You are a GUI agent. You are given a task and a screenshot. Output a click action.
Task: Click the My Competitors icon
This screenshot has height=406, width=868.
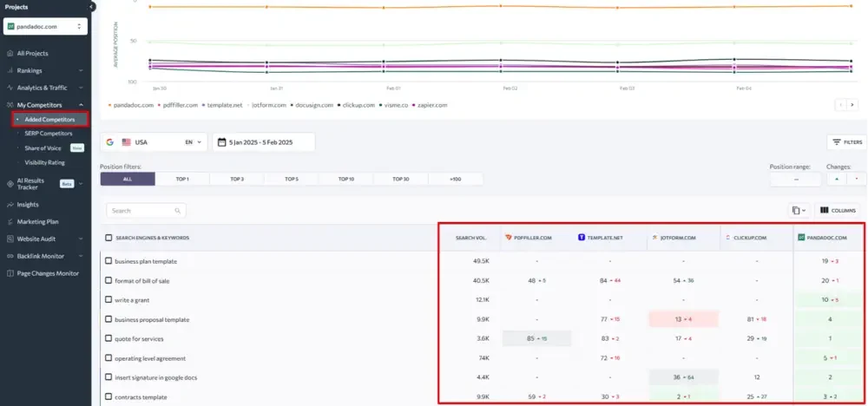point(10,105)
